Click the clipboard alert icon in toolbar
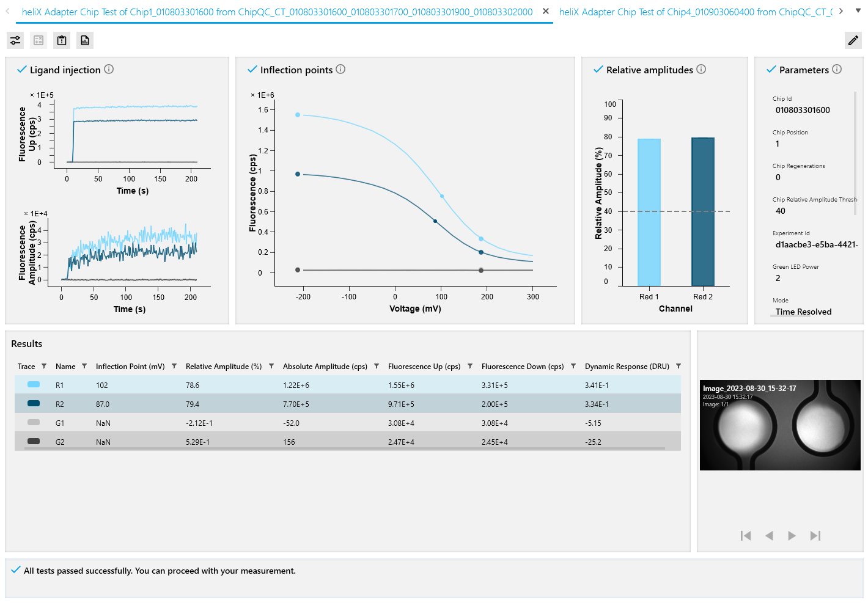This screenshot has height=603, width=868. (62, 40)
